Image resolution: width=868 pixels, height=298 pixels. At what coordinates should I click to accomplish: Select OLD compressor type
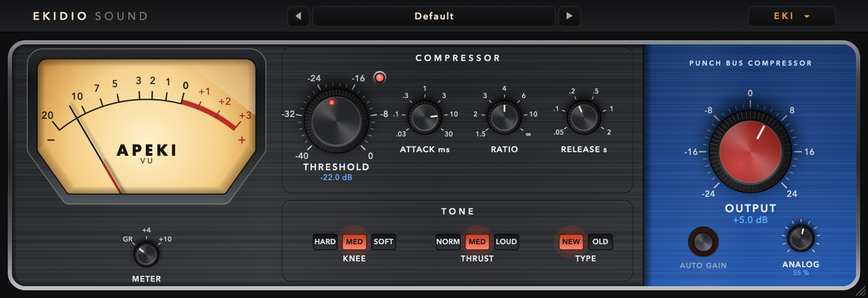pos(600,242)
